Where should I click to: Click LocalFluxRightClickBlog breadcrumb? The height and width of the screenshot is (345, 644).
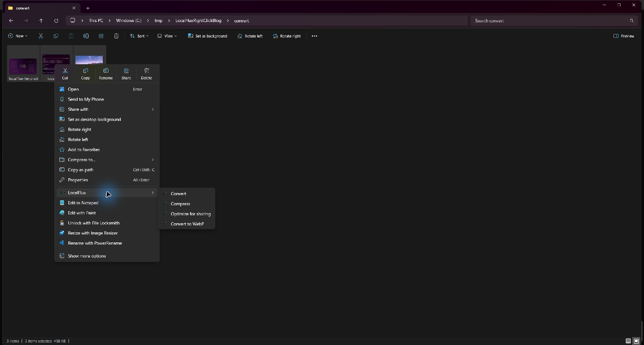tap(198, 20)
